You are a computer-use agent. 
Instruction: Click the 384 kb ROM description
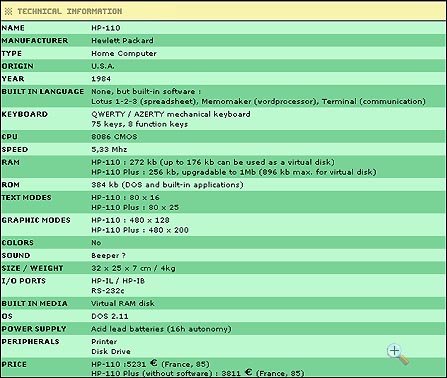167,185
